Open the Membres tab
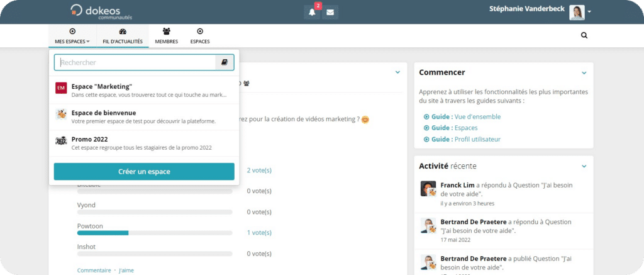 click(x=166, y=36)
